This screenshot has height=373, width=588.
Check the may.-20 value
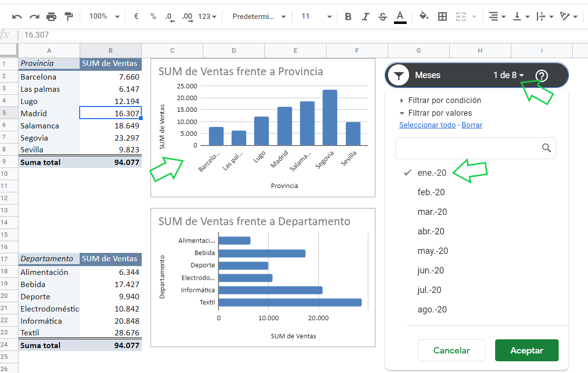[433, 251]
